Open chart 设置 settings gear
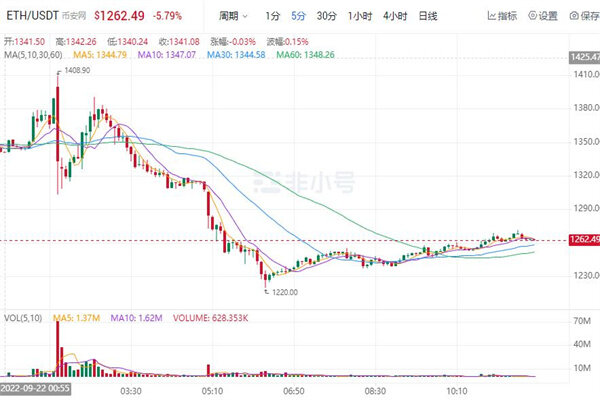Image resolution: width=600 pixels, height=400 pixels. click(x=547, y=16)
